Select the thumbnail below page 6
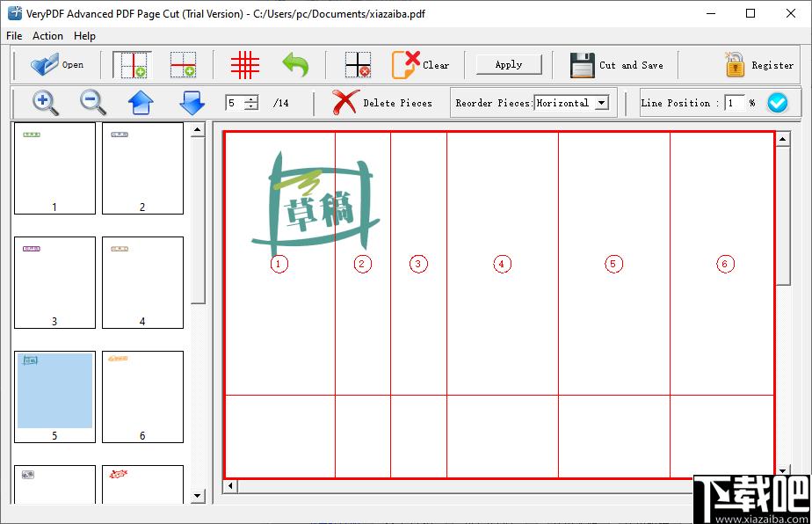The height and width of the screenshot is (524, 812). click(142, 484)
